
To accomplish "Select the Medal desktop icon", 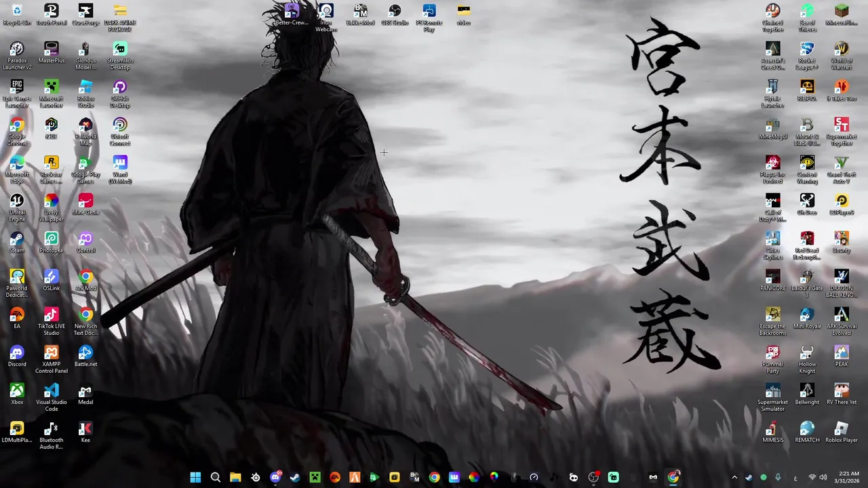I will 85,394.
